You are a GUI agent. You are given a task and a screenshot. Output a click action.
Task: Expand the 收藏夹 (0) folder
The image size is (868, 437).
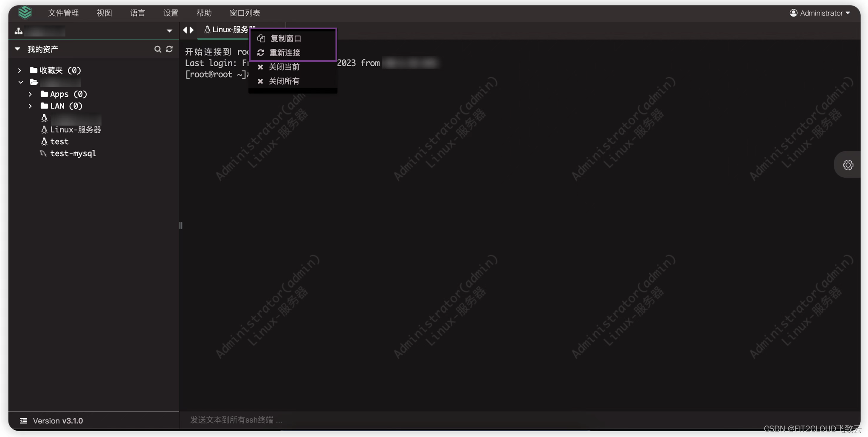(20, 70)
